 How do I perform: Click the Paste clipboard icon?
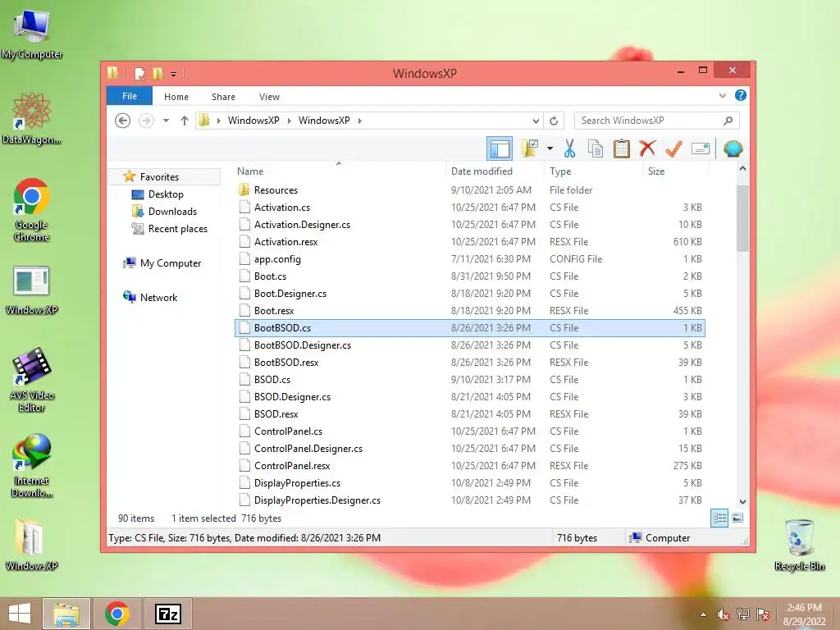(x=622, y=148)
